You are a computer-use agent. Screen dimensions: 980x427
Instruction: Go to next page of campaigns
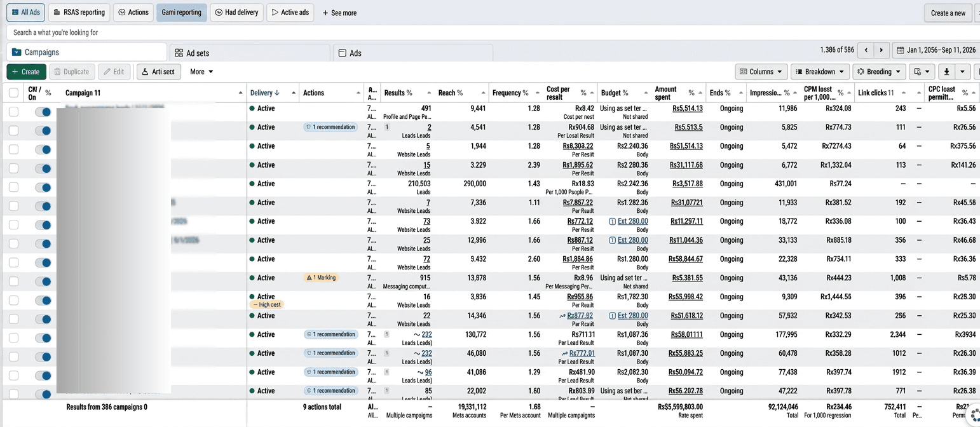[x=881, y=50]
